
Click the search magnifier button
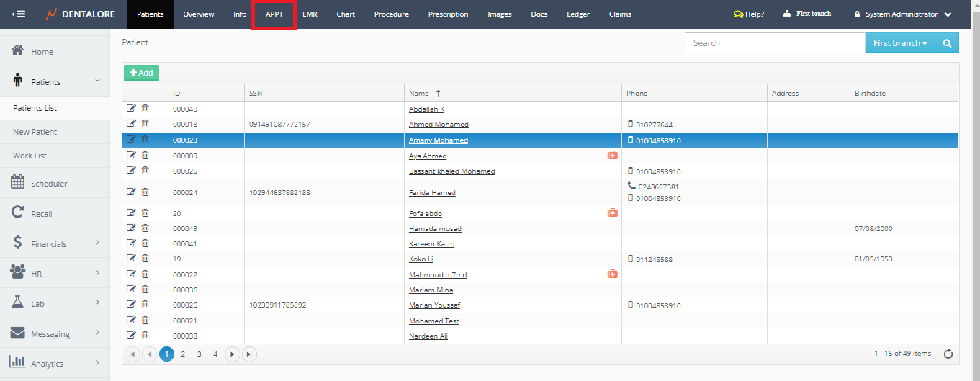click(x=947, y=43)
